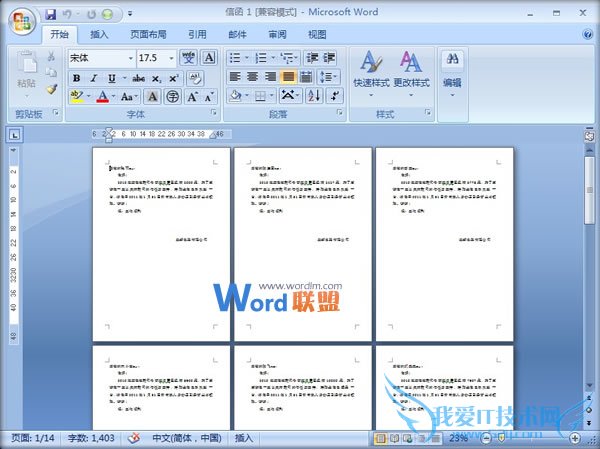Toggle underline formatting
This screenshot has width=600, height=449.
point(111,78)
